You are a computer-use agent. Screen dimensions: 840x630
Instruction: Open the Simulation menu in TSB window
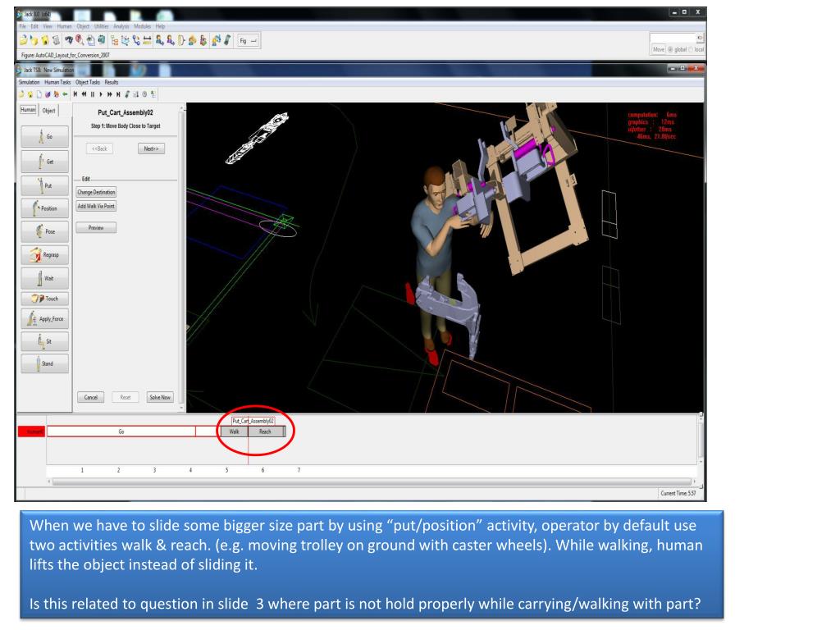coord(29,82)
